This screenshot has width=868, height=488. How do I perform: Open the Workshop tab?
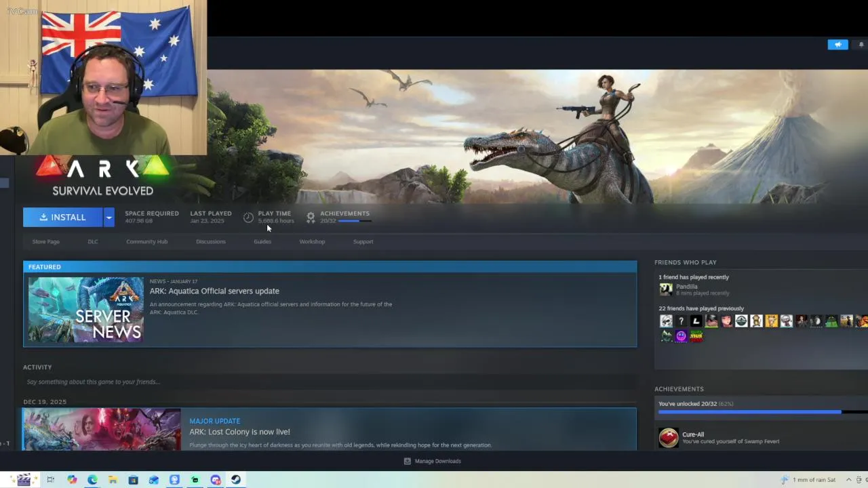tap(312, 241)
